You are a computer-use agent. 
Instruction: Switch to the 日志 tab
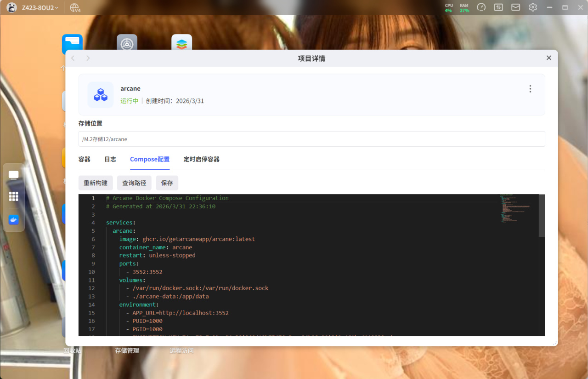click(x=110, y=159)
